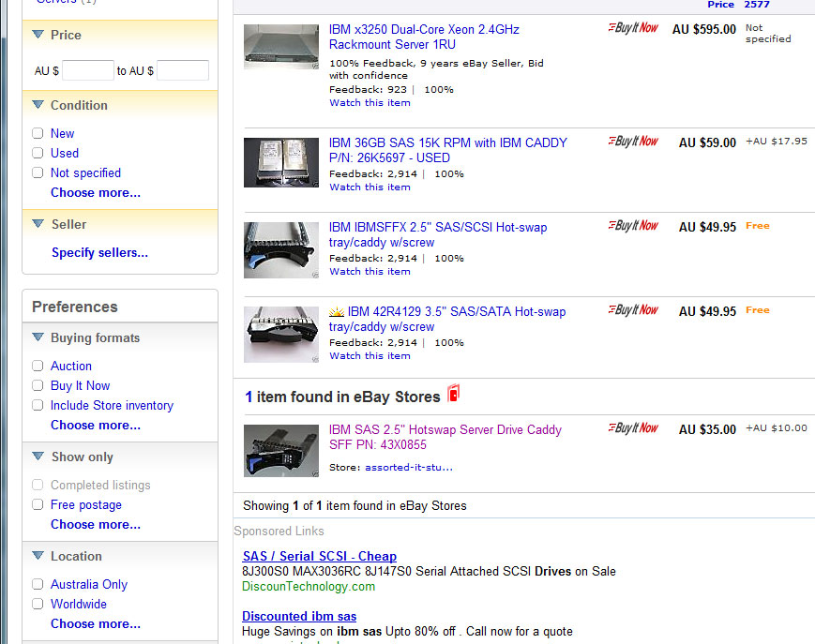Collapse the Show only section
The image size is (815, 644).
[38, 456]
